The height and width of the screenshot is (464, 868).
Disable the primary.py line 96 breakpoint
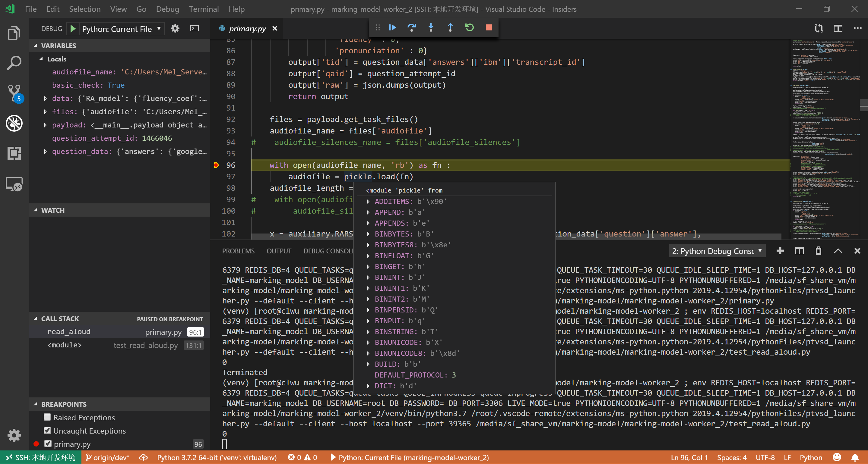(x=48, y=444)
